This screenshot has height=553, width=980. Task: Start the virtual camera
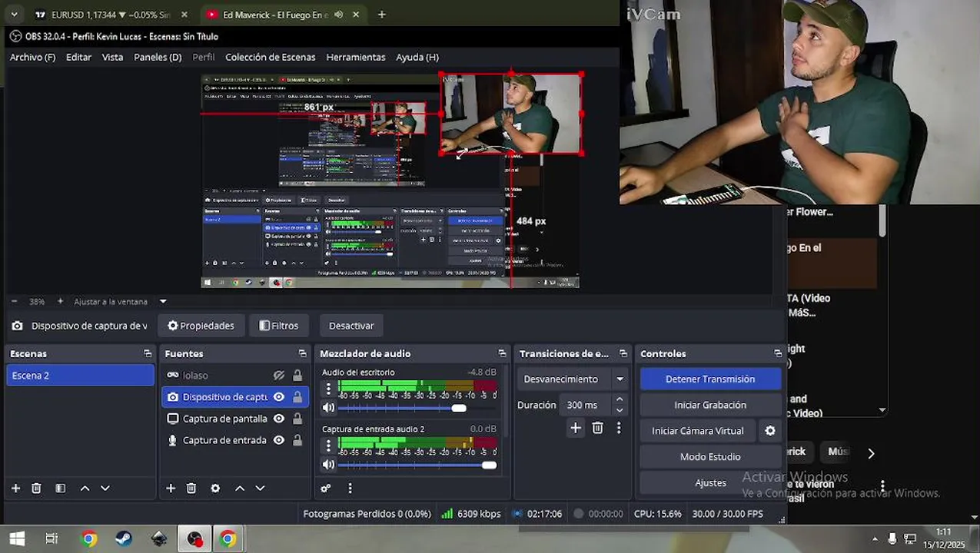tap(698, 431)
